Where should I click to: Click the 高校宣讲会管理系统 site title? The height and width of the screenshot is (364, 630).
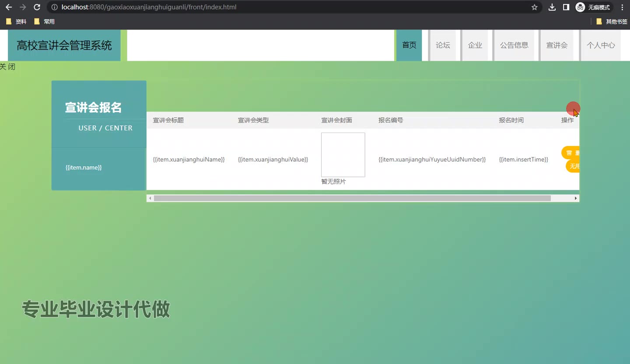pyautogui.click(x=64, y=45)
